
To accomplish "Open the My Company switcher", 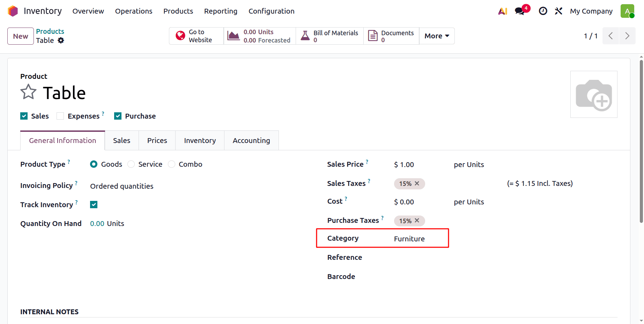I will click(x=591, y=11).
